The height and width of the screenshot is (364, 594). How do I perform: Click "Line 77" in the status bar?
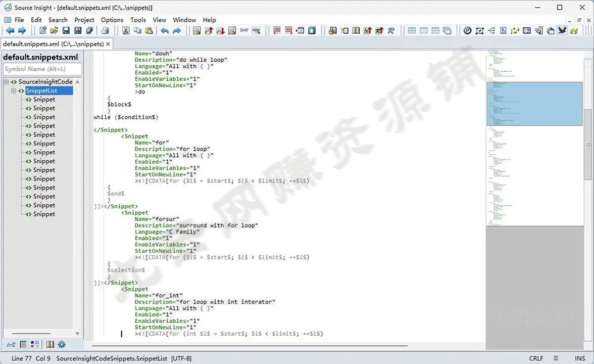(x=21, y=358)
